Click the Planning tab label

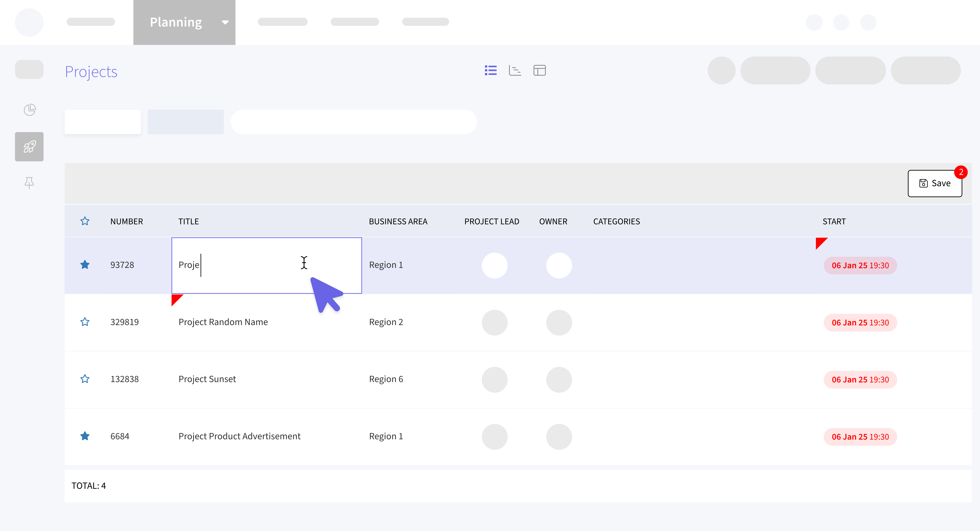pos(176,22)
